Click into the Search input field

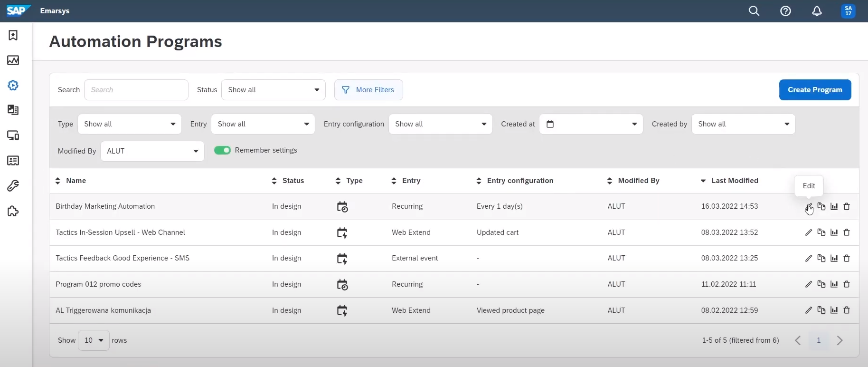pos(136,90)
